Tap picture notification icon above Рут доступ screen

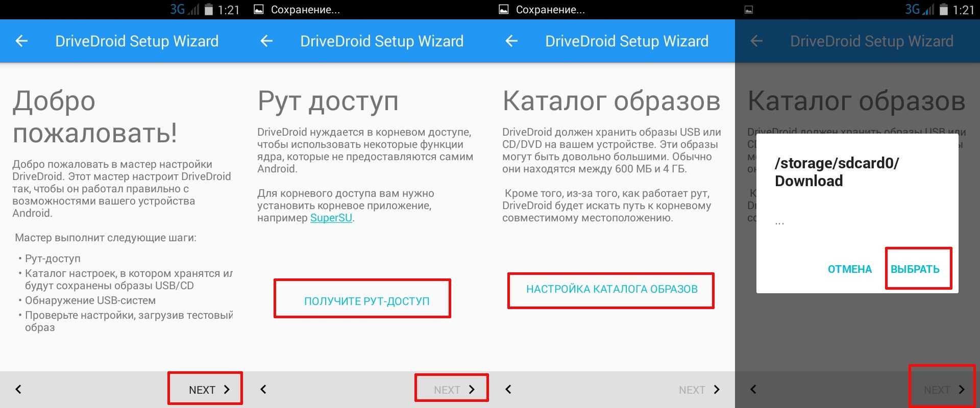coord(259,10)
